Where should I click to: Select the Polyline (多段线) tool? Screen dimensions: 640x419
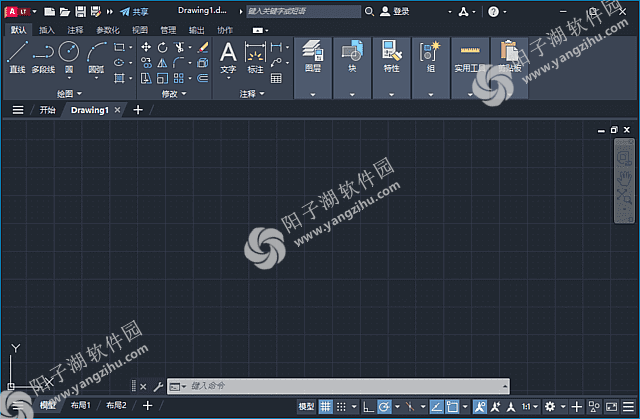tap(43, 57)
